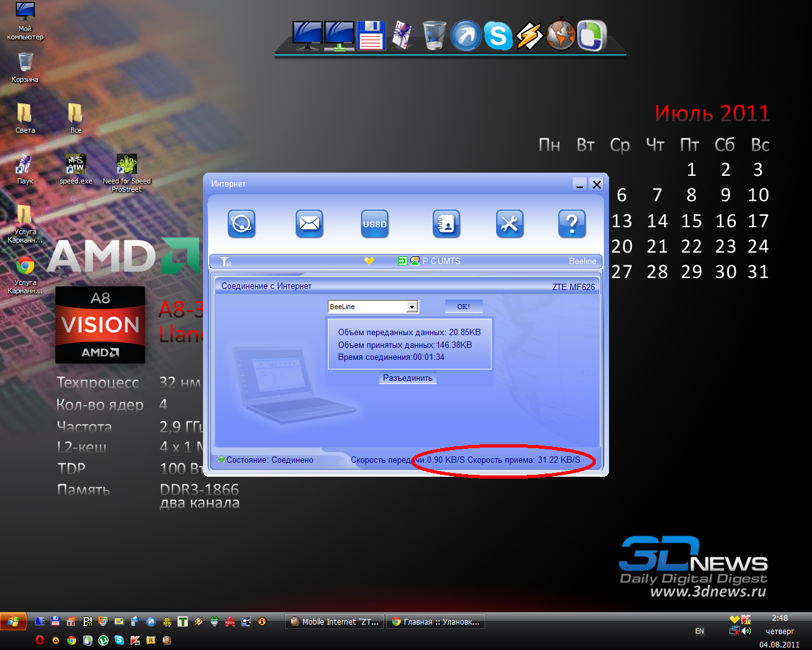Launch Skype from the top dock
Viewport: 812px width, 650px height.
[x=498, y=36]
